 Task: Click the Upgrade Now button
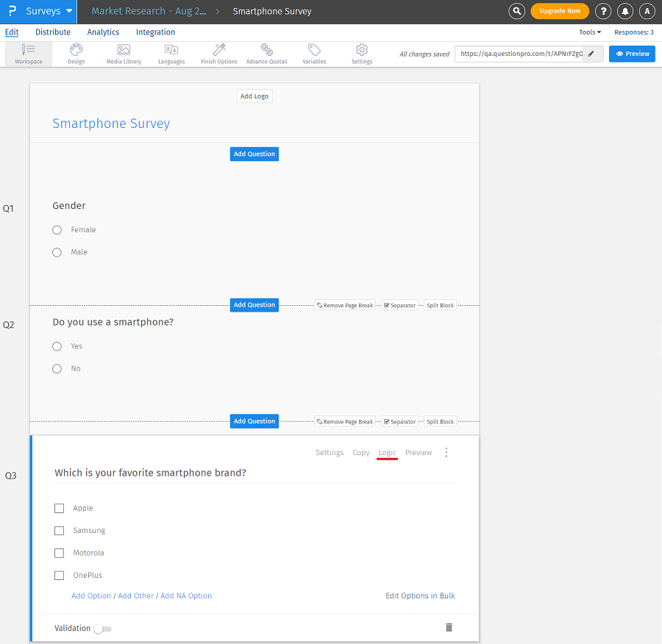[560, 11]
